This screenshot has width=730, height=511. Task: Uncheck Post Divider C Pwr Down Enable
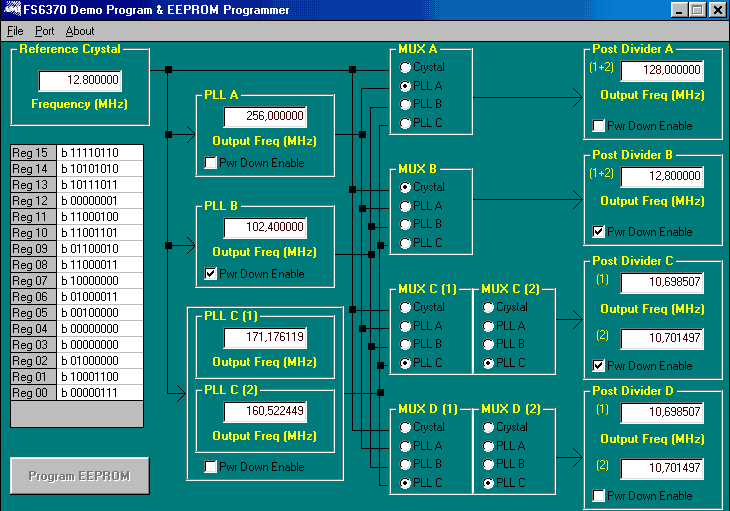point(598,366)
